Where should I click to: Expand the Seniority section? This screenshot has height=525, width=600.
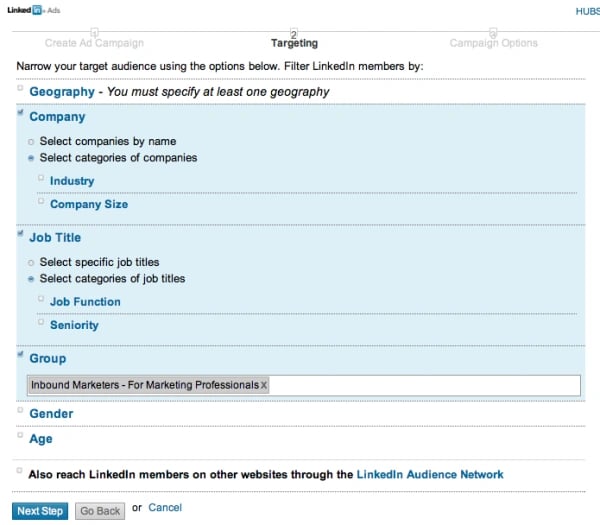coord(74,325)
